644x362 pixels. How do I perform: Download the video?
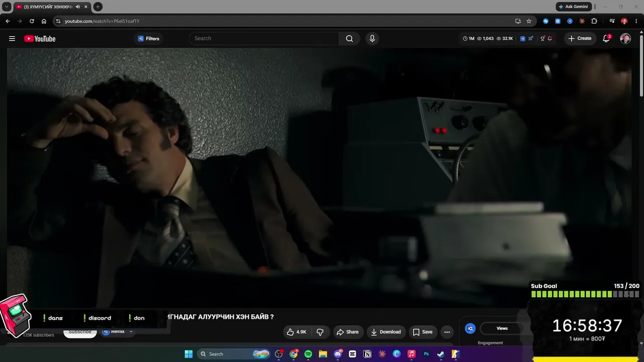point(386,332)
